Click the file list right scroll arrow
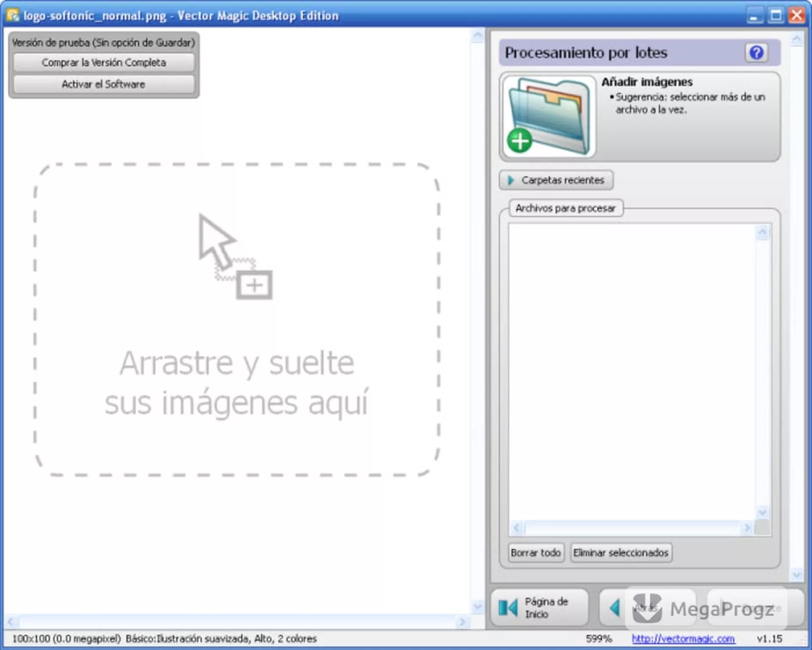Viewport: 812px width, 650px height. coord(747,528)
